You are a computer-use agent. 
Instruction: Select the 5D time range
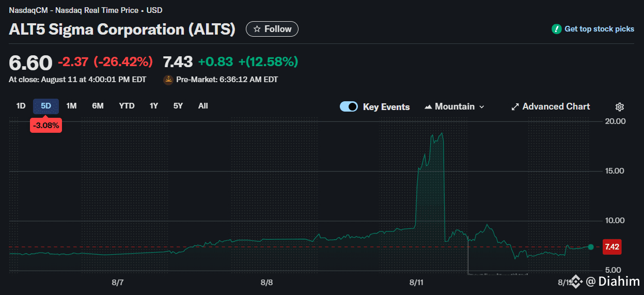46,106
